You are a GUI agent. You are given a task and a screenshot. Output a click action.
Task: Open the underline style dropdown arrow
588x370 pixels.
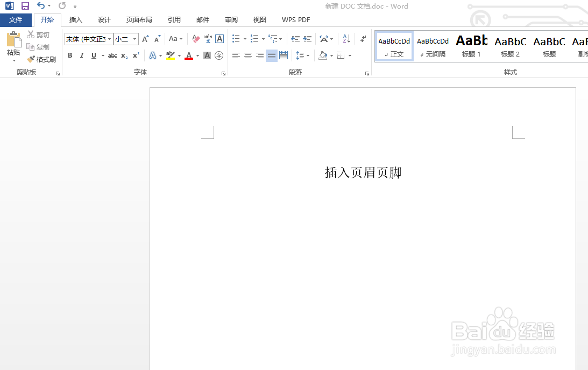pyautogui.click(x=103, y=56)
